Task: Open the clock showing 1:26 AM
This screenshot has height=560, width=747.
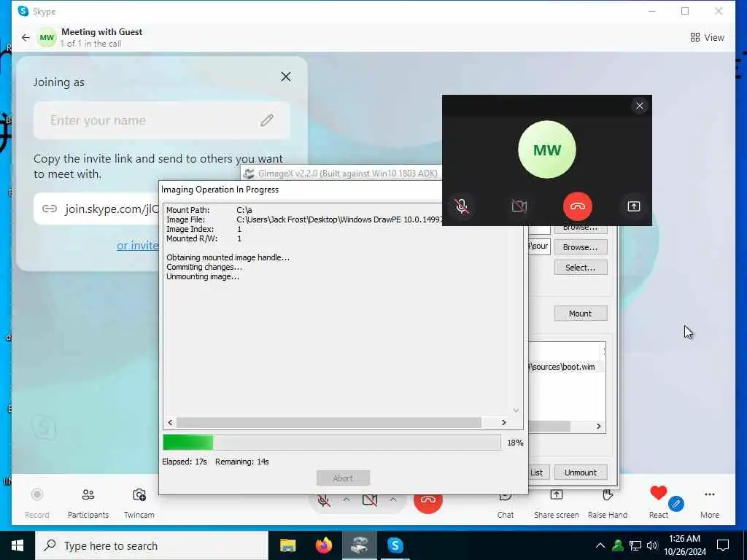Action: coord(684,545)
